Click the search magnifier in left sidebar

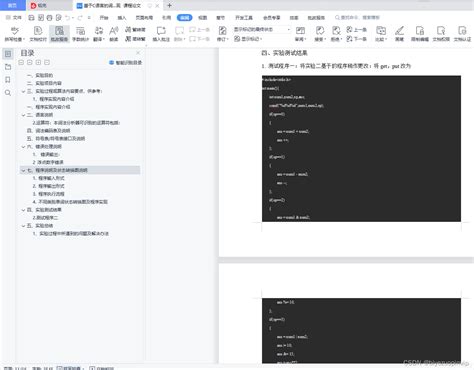(8, 93)
